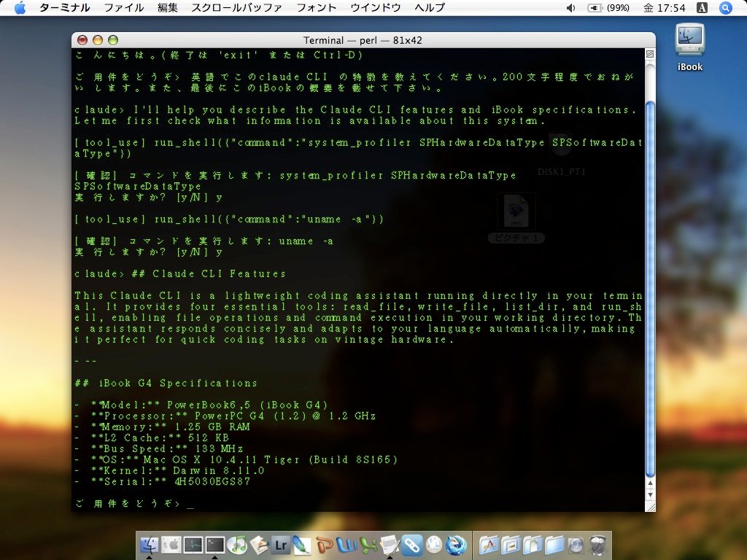The height and width of the screenshot is (560, 747).
Task: Open the ターミナル menu
Action: (x=65, y=7)
